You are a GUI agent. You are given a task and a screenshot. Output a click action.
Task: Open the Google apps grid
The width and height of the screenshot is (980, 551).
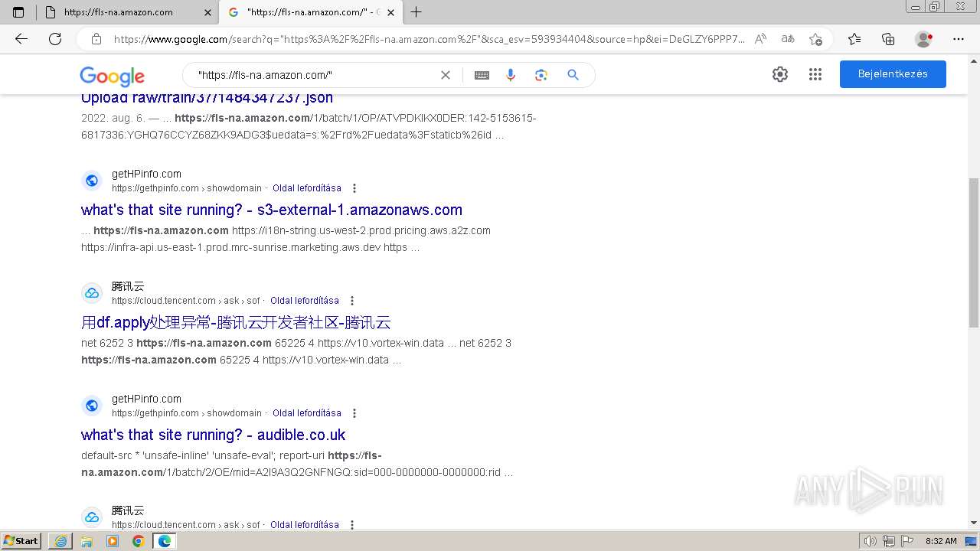[x=815, y=74]
